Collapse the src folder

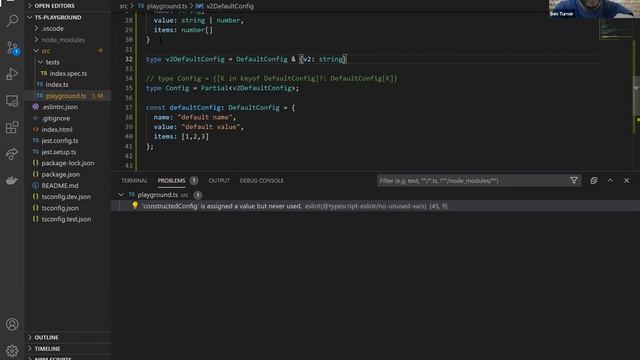[46, 51]
